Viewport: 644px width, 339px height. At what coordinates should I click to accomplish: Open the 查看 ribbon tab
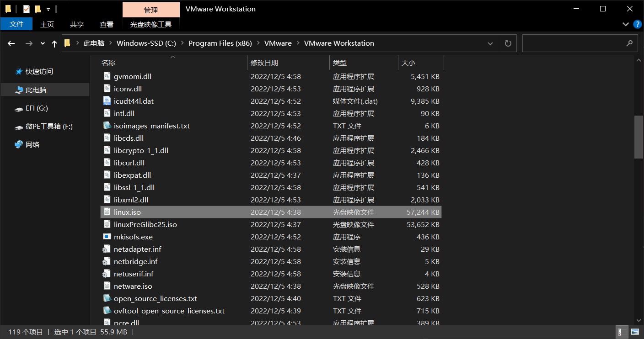click(107, 24)
